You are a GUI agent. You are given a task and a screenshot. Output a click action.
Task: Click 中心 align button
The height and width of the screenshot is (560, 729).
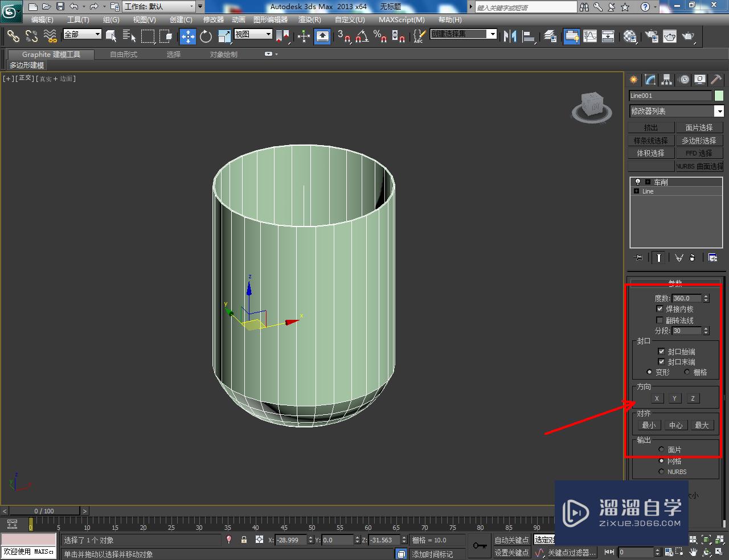[x=675, y=425]
